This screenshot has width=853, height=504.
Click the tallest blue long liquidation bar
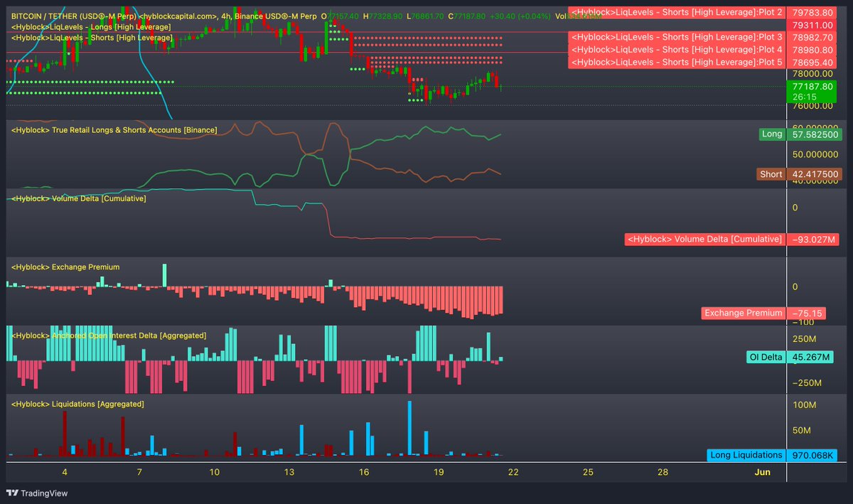coord(410,428)
